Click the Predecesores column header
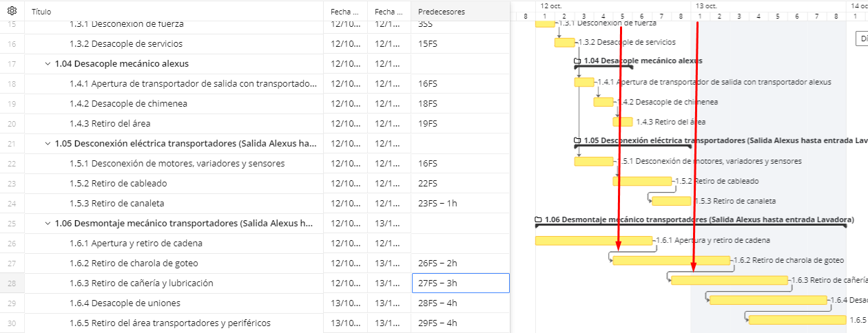The image size is (868, 333). (x=441, y=12)
